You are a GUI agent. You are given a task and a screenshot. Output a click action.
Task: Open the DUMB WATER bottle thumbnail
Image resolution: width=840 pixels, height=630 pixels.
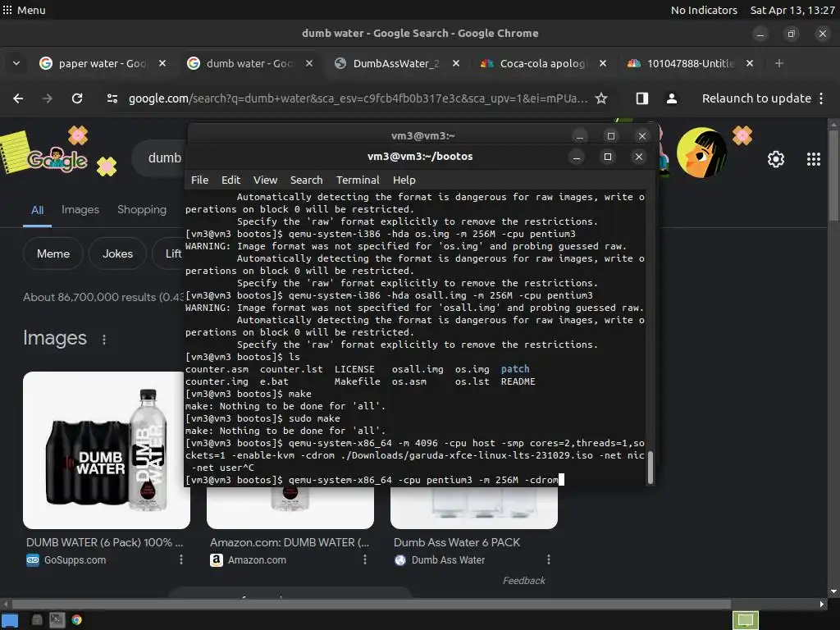[106, 450]
